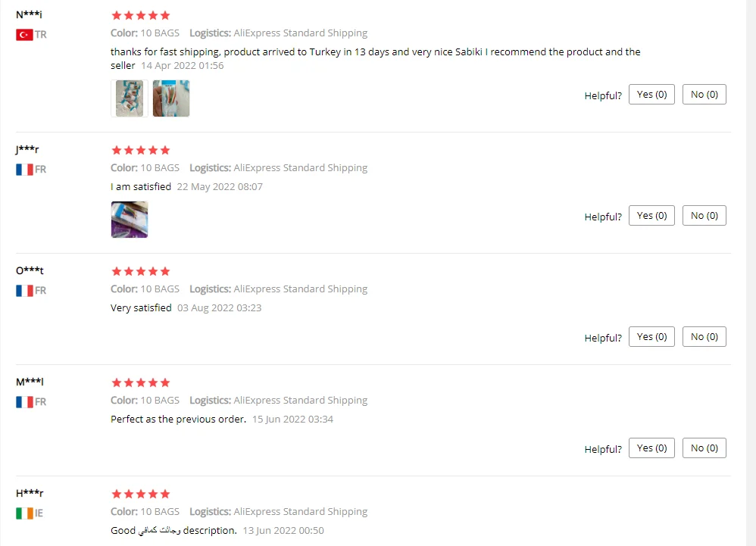The image size is (756, 546).
Task: Vote Yes on the 'Very satisfied' review
Action: 651,336
